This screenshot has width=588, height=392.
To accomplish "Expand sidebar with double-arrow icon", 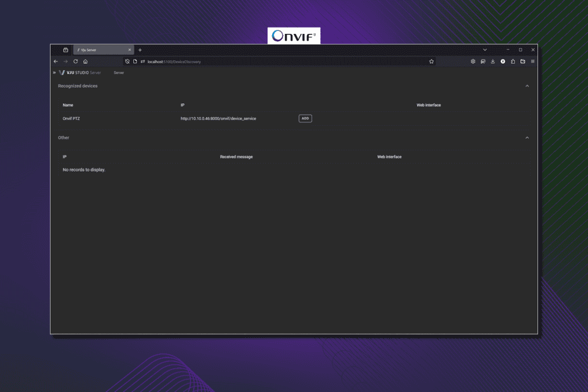I will tap(55, 73).
